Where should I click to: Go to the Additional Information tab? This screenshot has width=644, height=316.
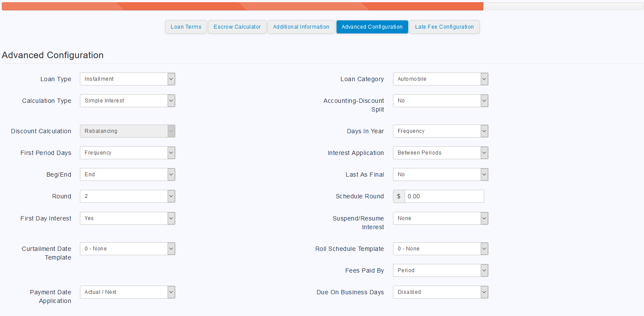(x=301, y=27)
